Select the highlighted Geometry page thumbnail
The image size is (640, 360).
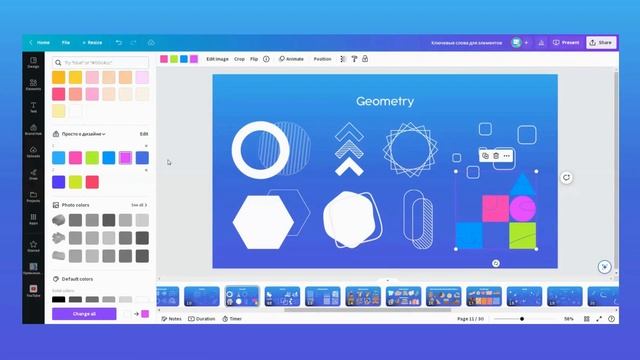[242, 296]
